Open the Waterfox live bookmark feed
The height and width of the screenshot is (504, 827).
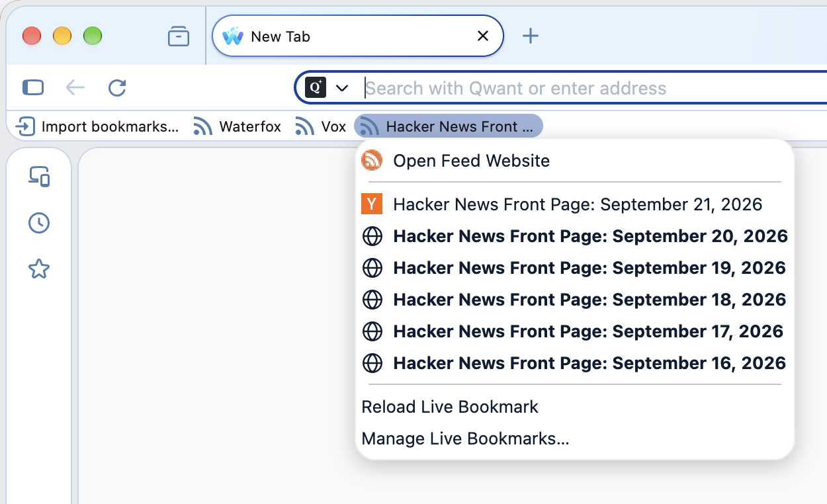point(238,126)
